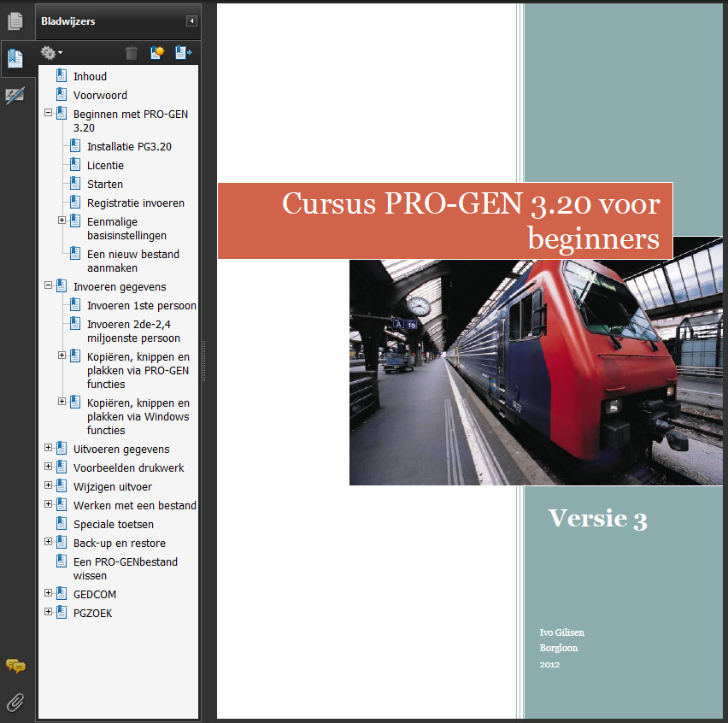Image resolution: width=728 pixels, height=723 pixels.
Task: Expand the GEDCOM bookmark node
Action: coord(49,593)
